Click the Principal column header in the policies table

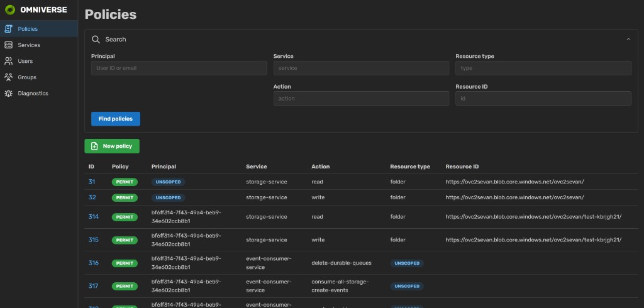[164, 167]
